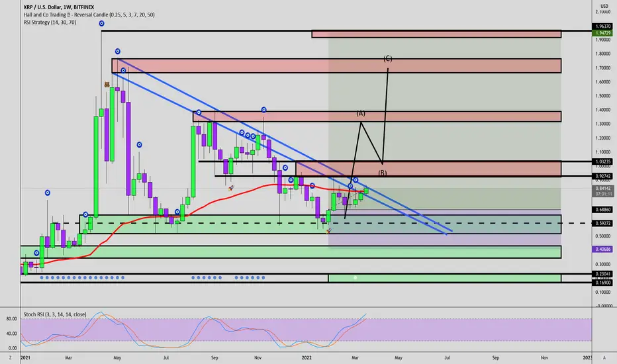Select the blue circle marker above the November 2021 wick
The width and height of the screenshot is (617, 364).
click(x=263, y=110)
